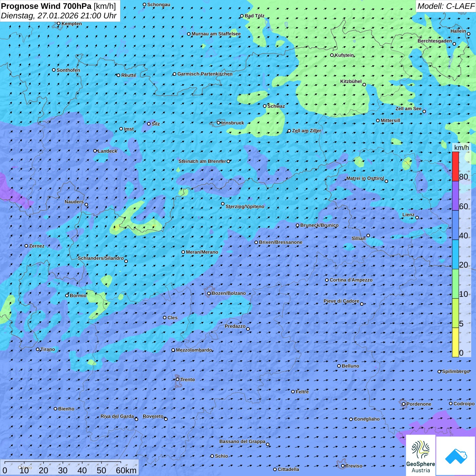The height and width of the screenshot is (476, 476).
Task: Select the medium-blue 40–60 km/h legend swatch
Action: point(455,225)
